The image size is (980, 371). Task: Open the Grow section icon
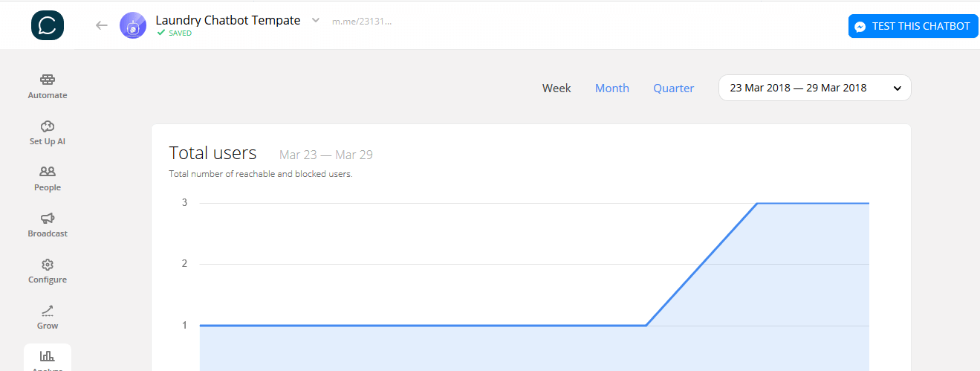48,310
